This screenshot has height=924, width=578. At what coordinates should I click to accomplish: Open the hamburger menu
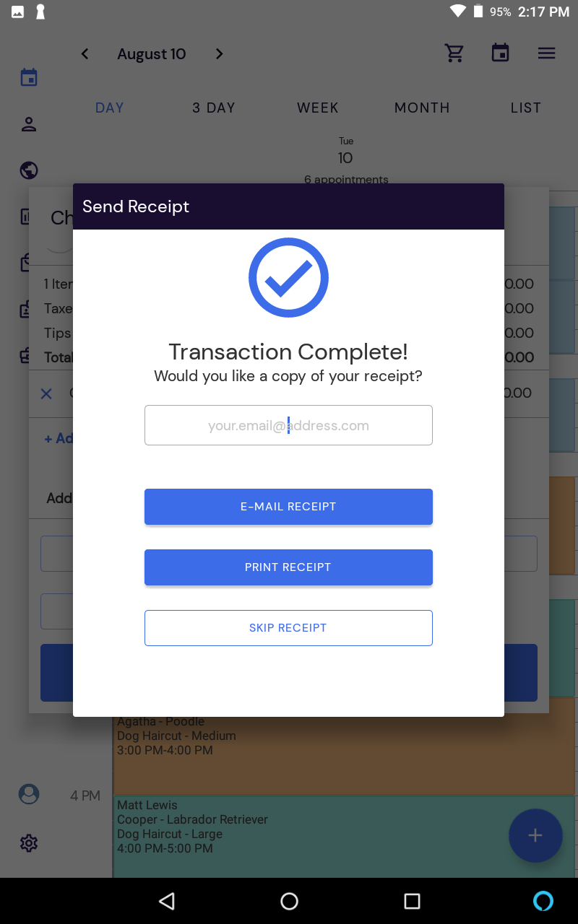546,53
